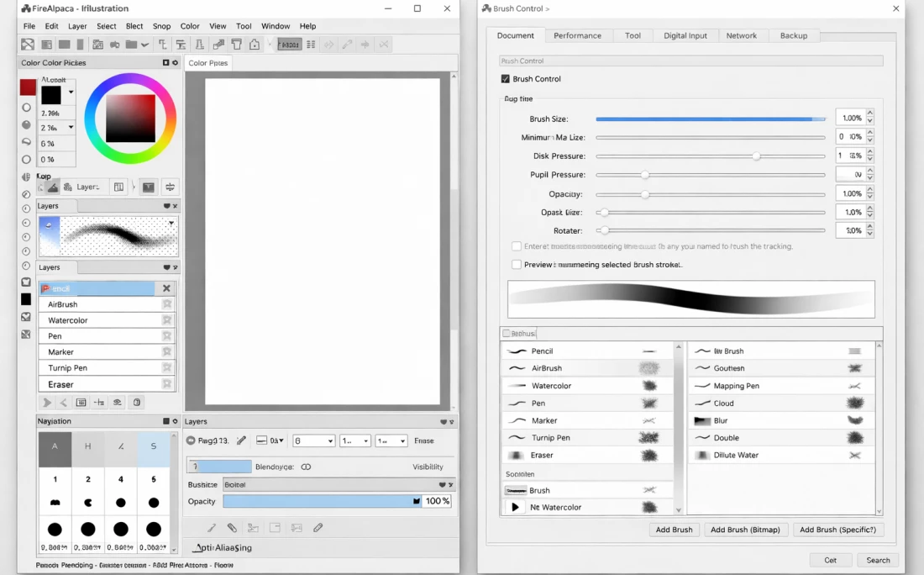The height and width of the screenshot is (575, 924).
Task: Click the red foreground color swatch
Action: (28, 87)
